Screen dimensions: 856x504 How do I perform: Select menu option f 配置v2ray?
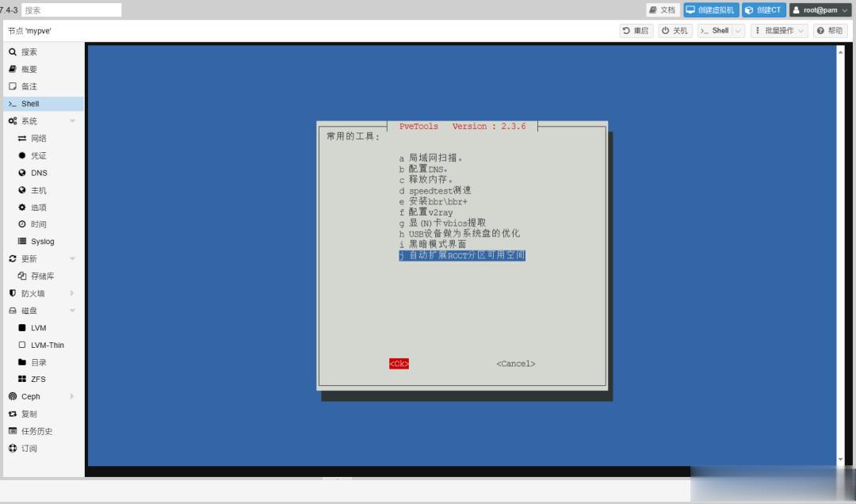tap(426, 212)
